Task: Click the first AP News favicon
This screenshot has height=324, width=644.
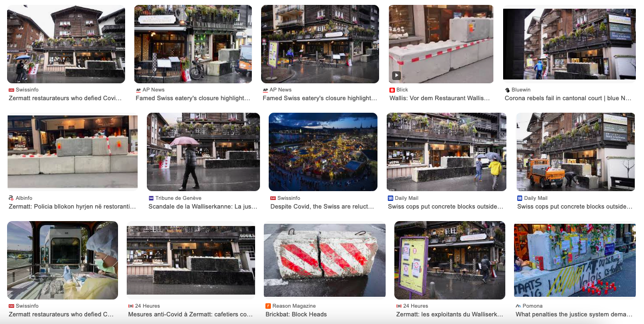Action: coord(138,90)
